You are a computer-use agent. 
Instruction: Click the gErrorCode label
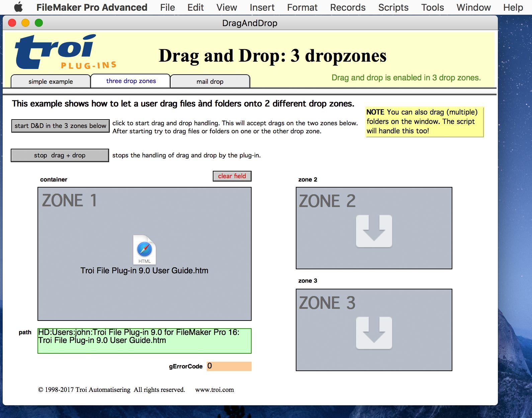click(186, 366)
